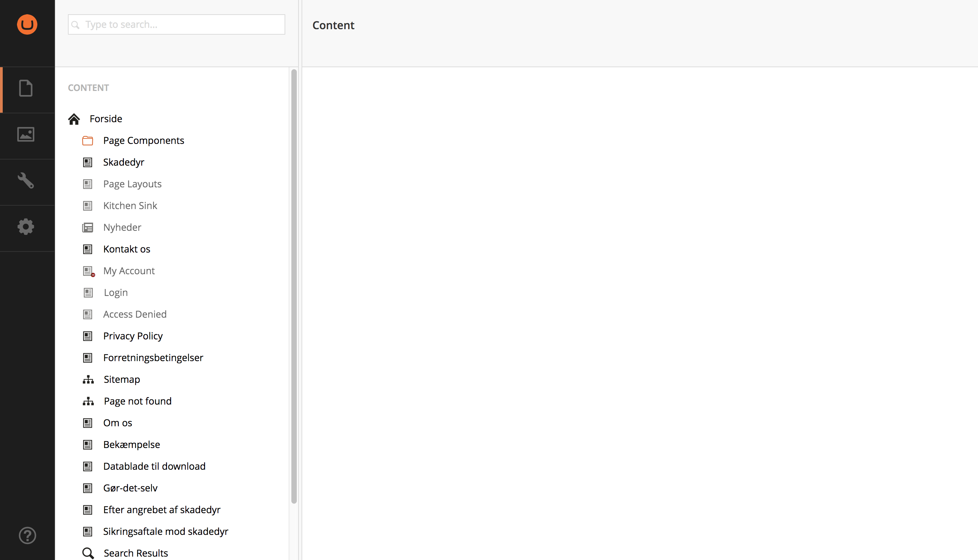Open the Om os page
The height and width of the screenshot is (560, 978).
click(118, 423)
